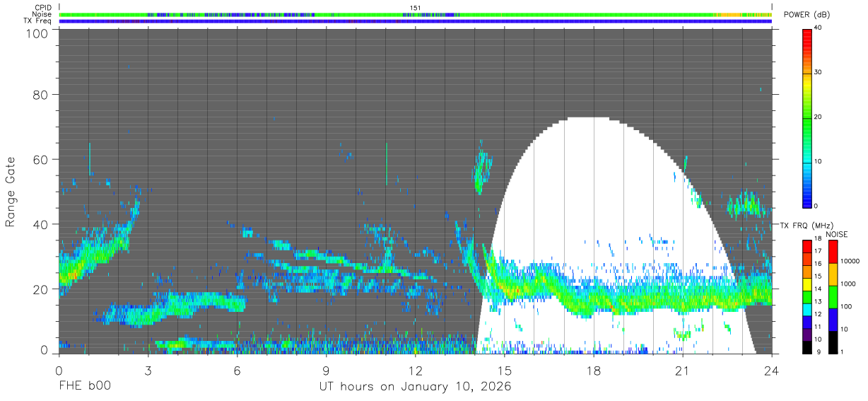Select the POWER (dB) colorbar title
The height and width of the screenshot is (401, 868).
click(x=807, y=15)
